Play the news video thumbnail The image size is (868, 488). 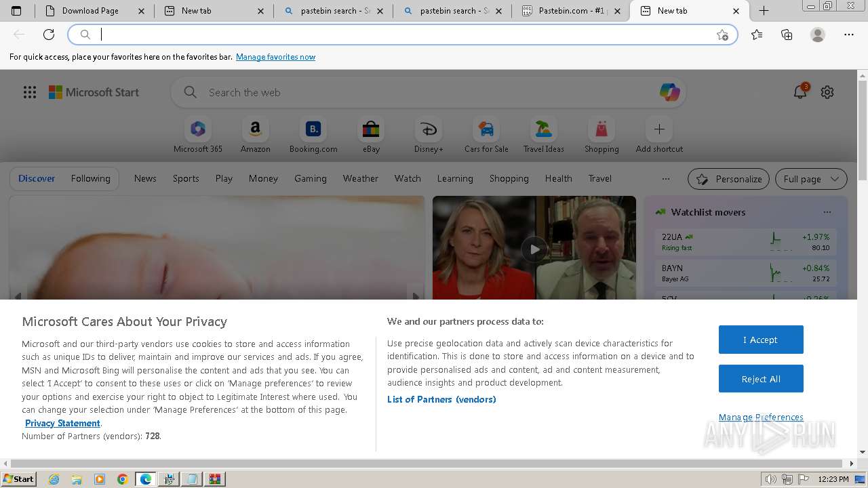click(534, 249)
